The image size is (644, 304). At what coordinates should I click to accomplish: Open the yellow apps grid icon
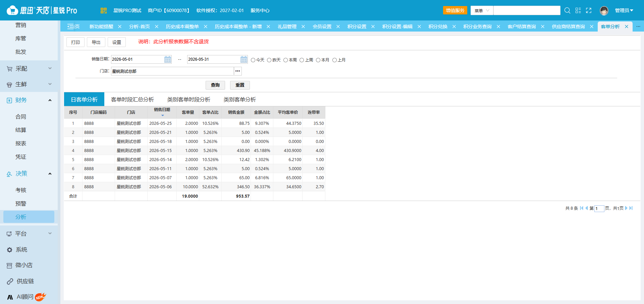click(x=103, y=10)
